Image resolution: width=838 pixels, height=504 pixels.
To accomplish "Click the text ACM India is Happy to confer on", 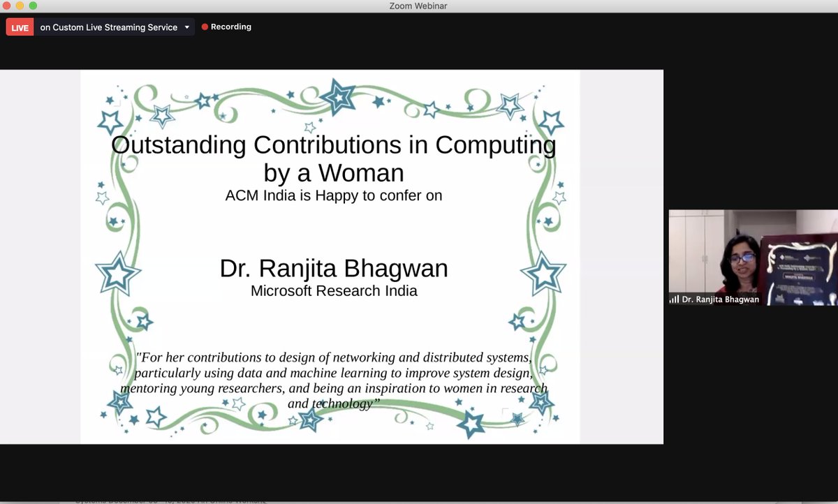I will (334, 195).
